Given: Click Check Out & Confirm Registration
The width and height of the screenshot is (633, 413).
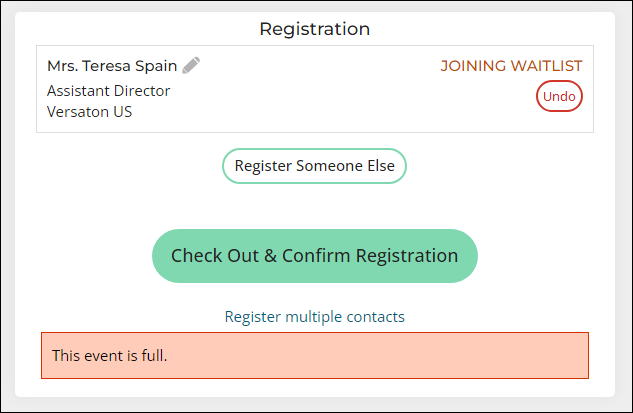Looking at the screenshot, I should (314, 256).
